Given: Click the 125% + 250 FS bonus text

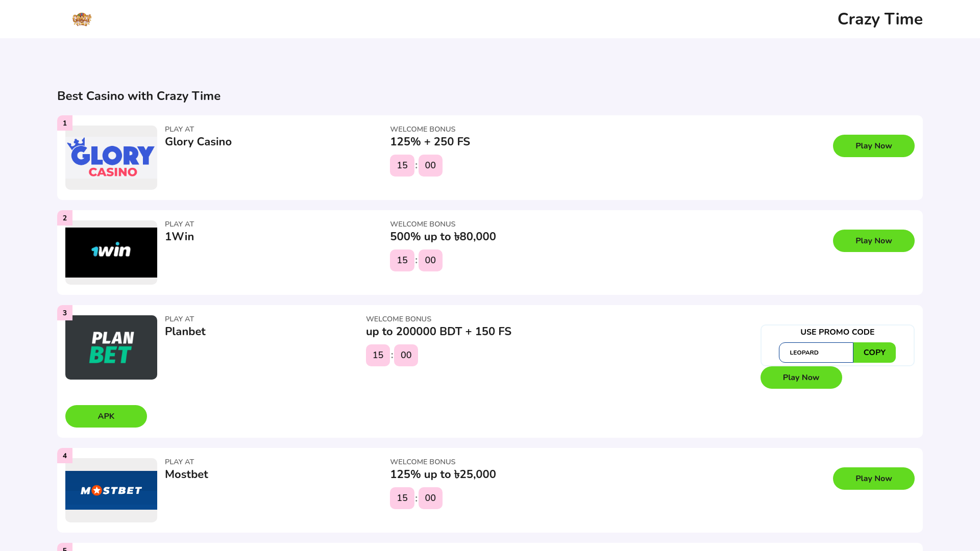Looking at the screenshot, I should pos(430,142).
